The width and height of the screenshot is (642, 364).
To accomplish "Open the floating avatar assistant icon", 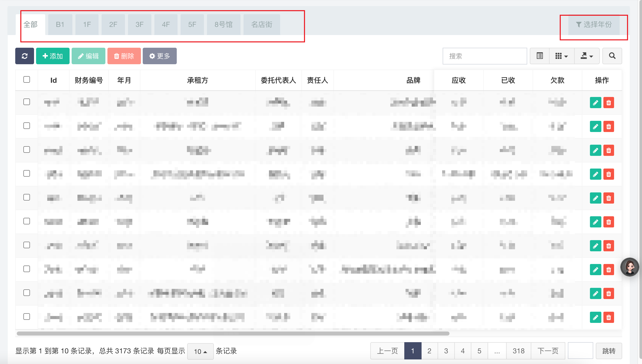I will pyautogui.click(x=630, y=267).
